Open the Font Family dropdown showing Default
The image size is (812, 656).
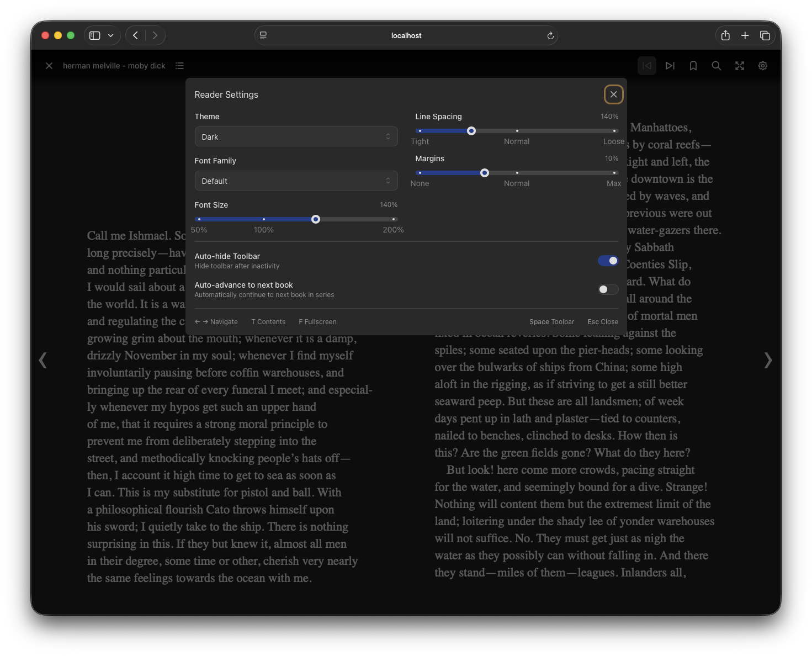pyautogui.click(x=296, y=181)
